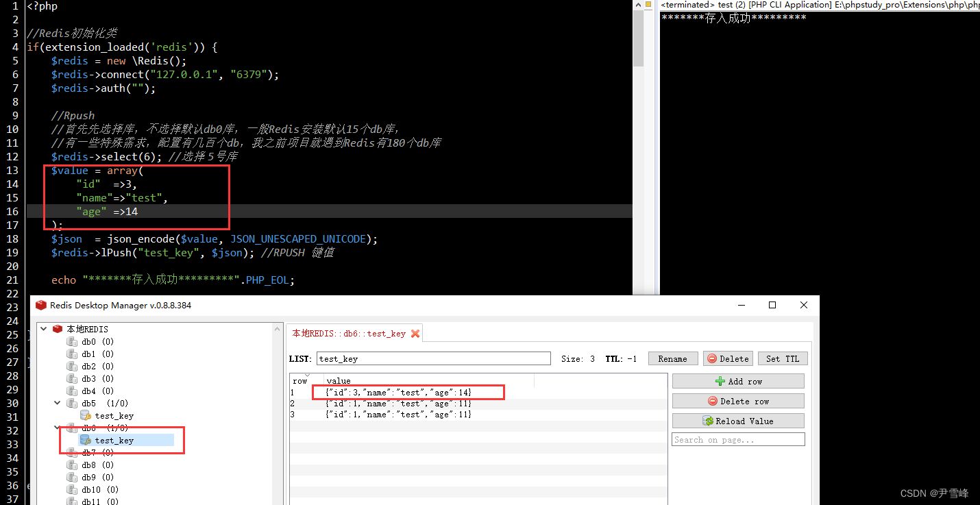Collapse the db5 database node
The width and height of the screenshot is (980, 505).
[58, 404]
